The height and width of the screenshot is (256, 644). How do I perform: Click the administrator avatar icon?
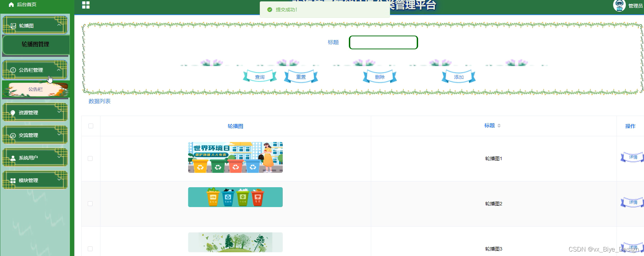click(619, 5)
